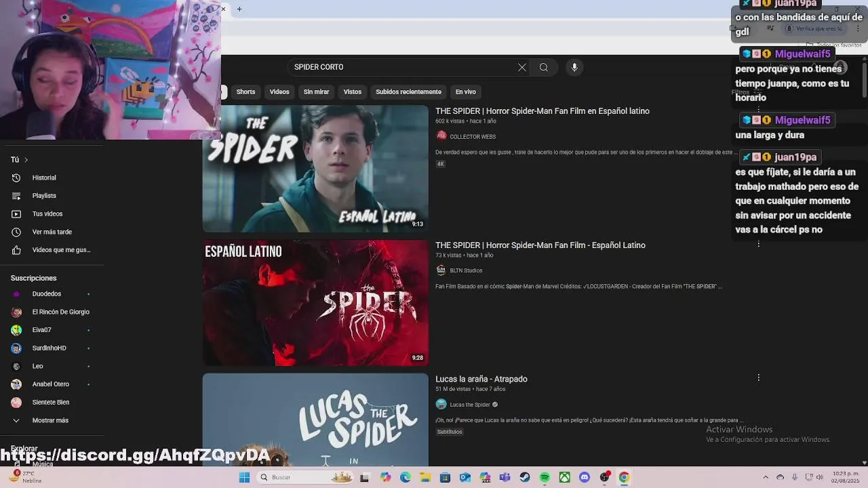Expand subscriptions with Mostrar más
This screenshot has height=488, width=868.
coord(52,420)
